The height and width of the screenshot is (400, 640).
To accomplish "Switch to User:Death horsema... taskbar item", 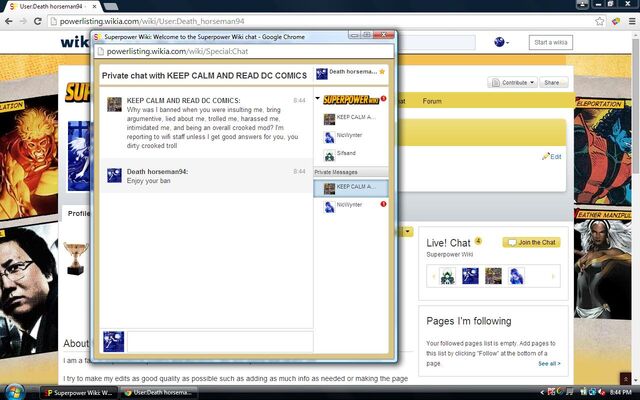I will (x=158, y=393).
